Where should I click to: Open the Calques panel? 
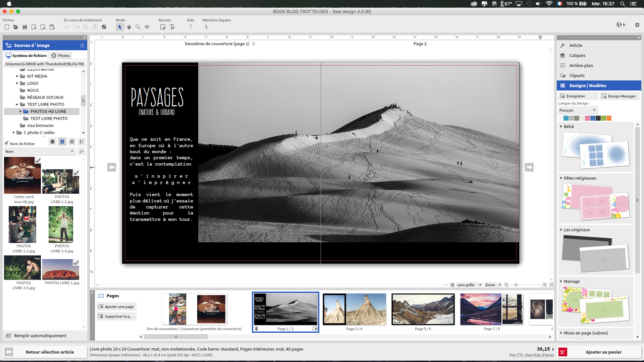point(577,56)
